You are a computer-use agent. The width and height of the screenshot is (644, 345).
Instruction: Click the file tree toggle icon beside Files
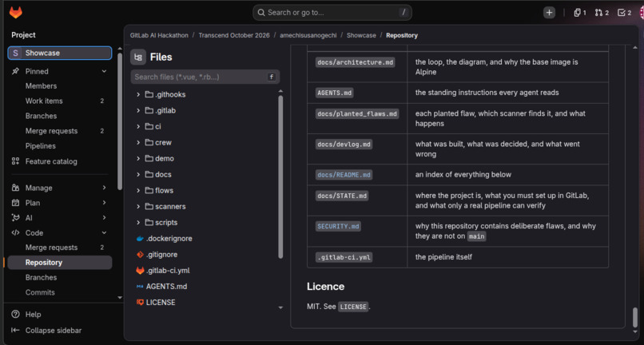pyautogui.click(x=138, y=57)
